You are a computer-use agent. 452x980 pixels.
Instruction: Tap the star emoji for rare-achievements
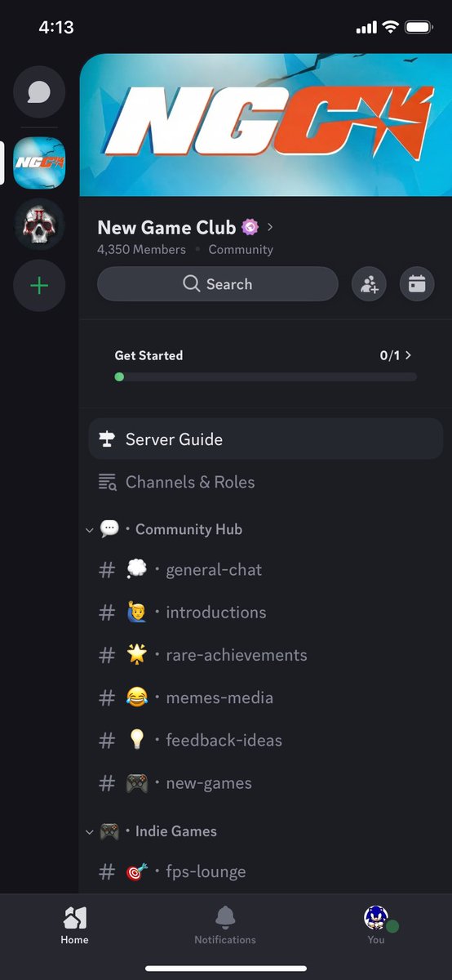pos(136,655)
